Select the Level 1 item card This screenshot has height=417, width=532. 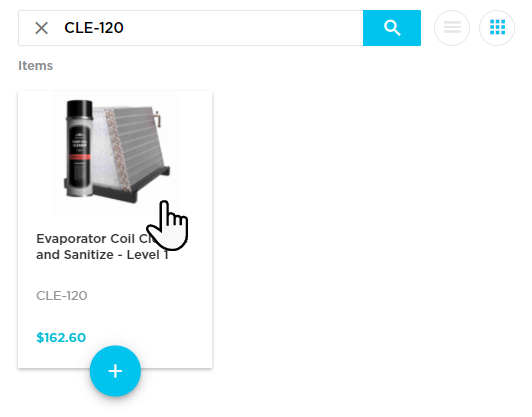point(115,229)
